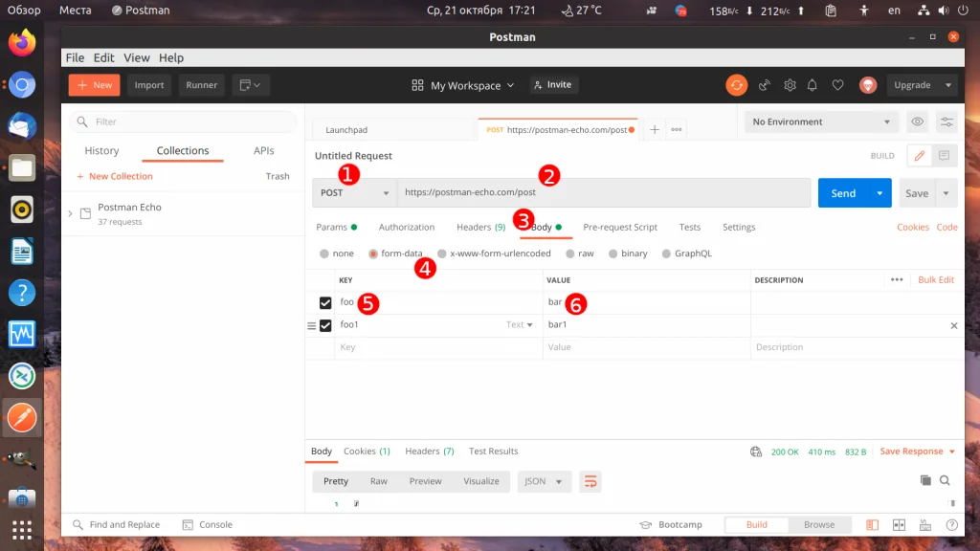Viewport: 980px width, 551px height.
Task: Open the Save button dropdown arrow
Action: coord(946,193)
